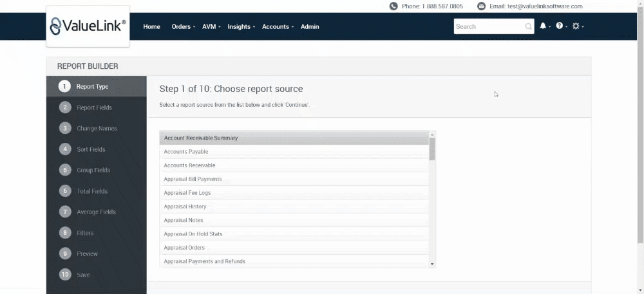Select step 8 circle icon
Image resolution: width=644 pixels, height=294 pixels.
[x=65, y=232]
